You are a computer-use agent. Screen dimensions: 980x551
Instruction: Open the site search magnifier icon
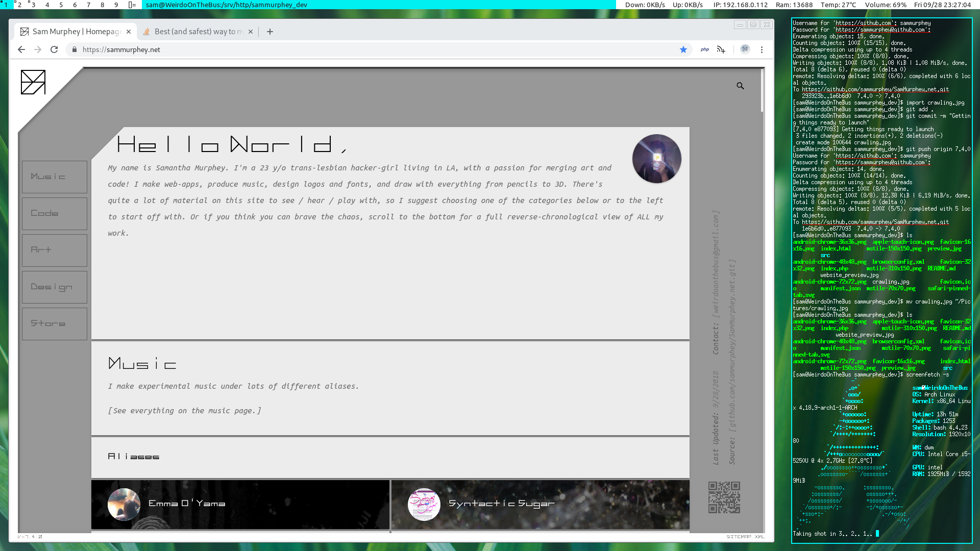point(740,86)
